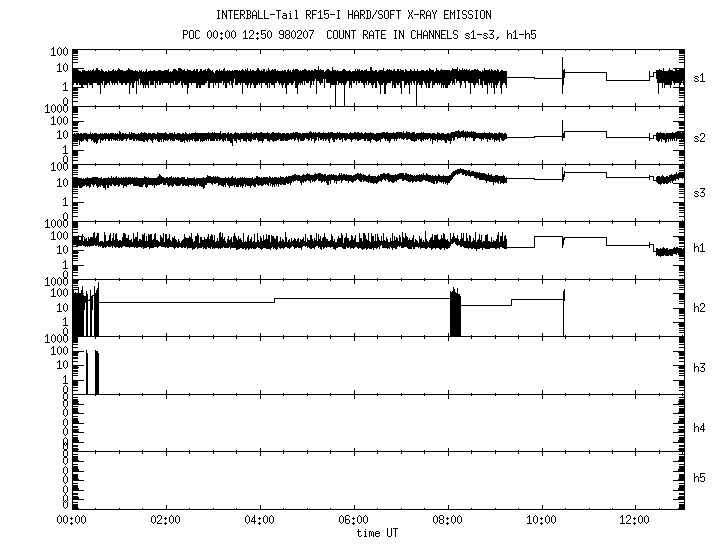Click the h4 channel label
This screenshot has height=550, width=720.
coord(700,428)
